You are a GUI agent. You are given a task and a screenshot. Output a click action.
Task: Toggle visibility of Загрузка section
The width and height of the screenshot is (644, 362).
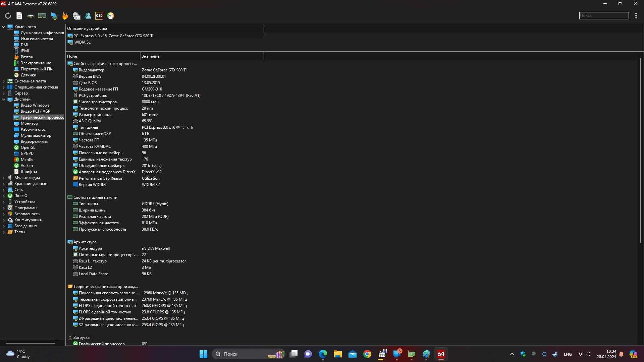point(69,337)
